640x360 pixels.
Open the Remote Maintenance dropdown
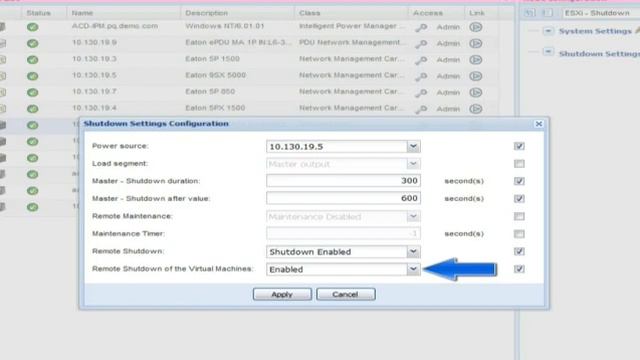tap(413, 216)
